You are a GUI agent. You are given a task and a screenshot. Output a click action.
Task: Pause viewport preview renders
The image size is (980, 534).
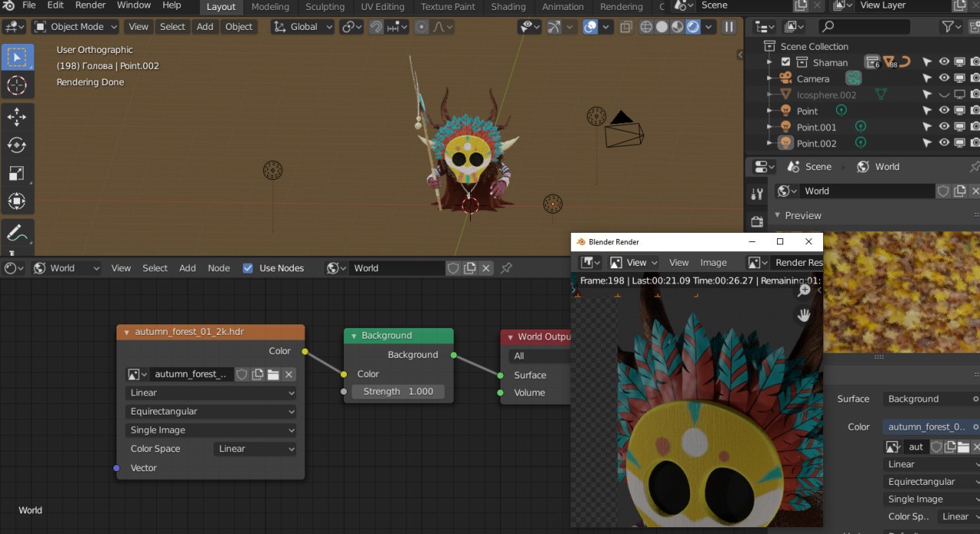[729, 27]
